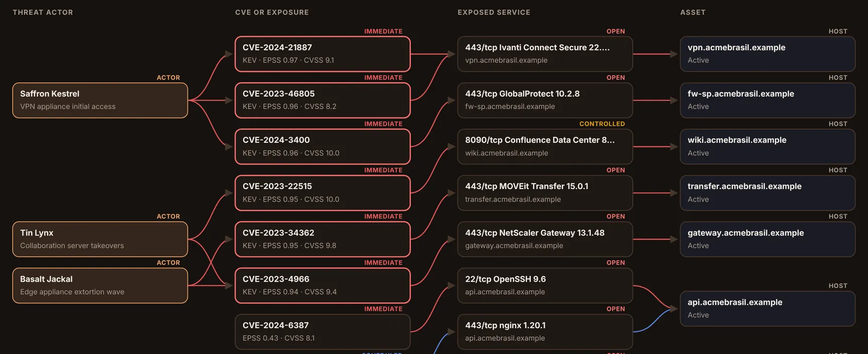
Task: Click the CVE-2023-22515 node
Action: tap(322, 193)
